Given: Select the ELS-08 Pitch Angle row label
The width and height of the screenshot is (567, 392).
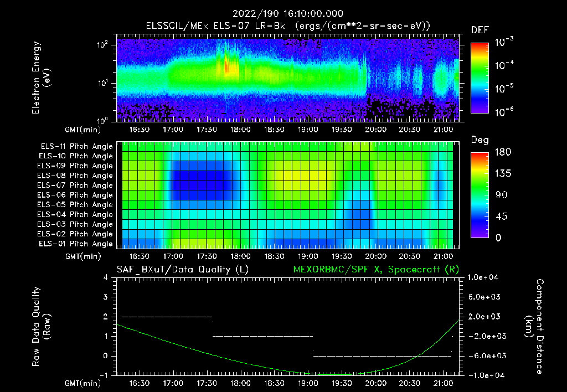Looking at the screenshot, I should coord(75,176).
